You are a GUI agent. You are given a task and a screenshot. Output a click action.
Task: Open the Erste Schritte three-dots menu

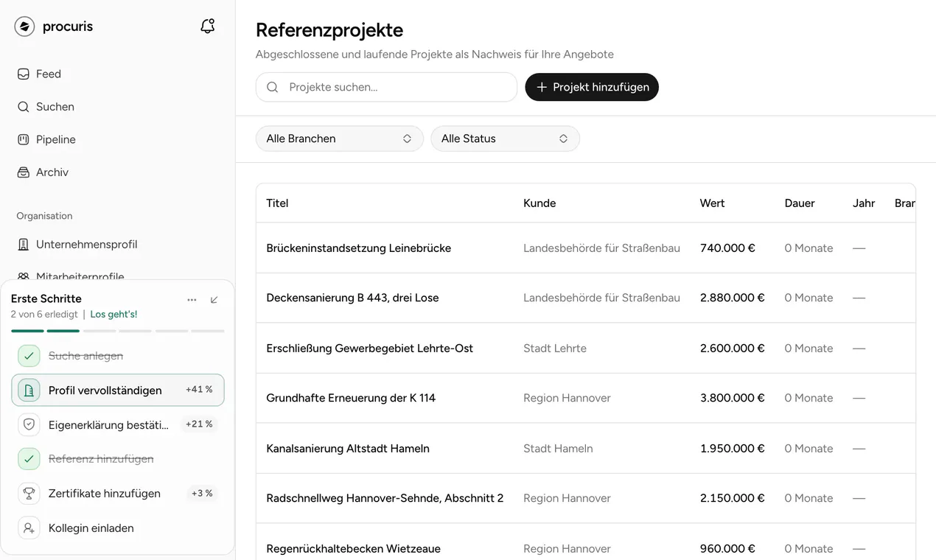192,300
